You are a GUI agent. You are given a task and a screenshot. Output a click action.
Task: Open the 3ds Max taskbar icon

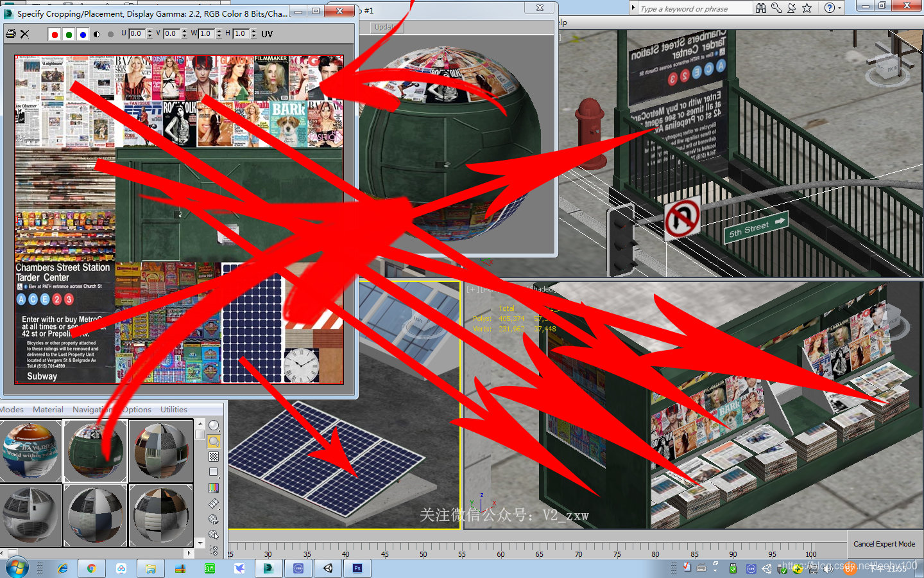(x=269, y=568)
